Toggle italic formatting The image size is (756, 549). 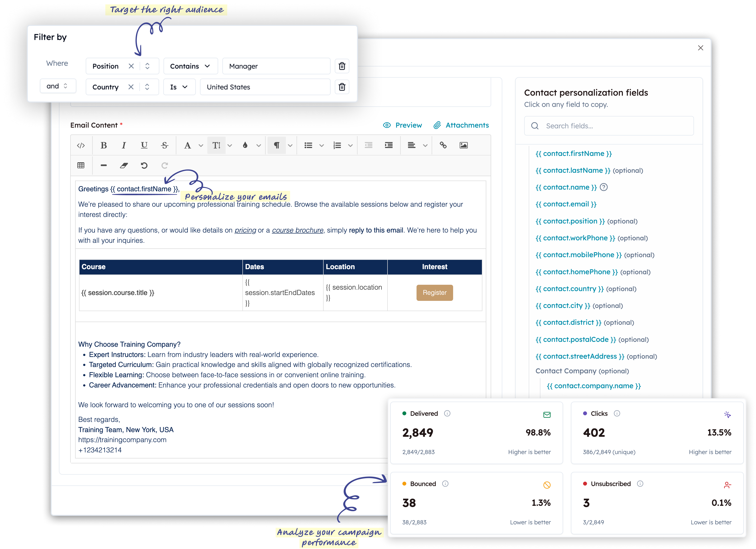point(124,145)
